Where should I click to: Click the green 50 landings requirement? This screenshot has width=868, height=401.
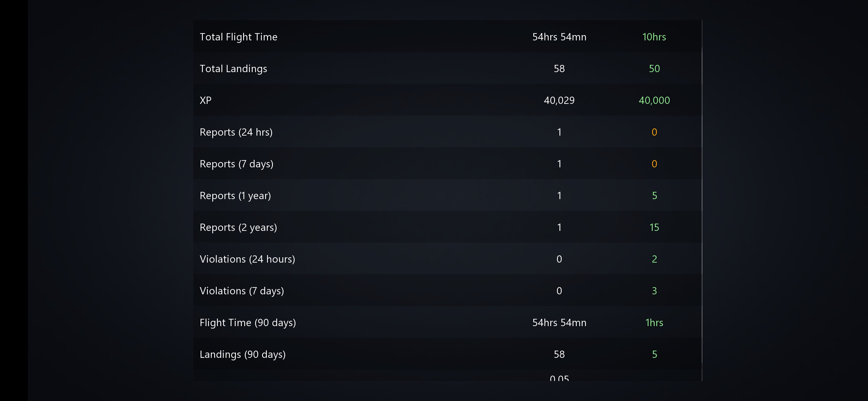coord(654,69)
